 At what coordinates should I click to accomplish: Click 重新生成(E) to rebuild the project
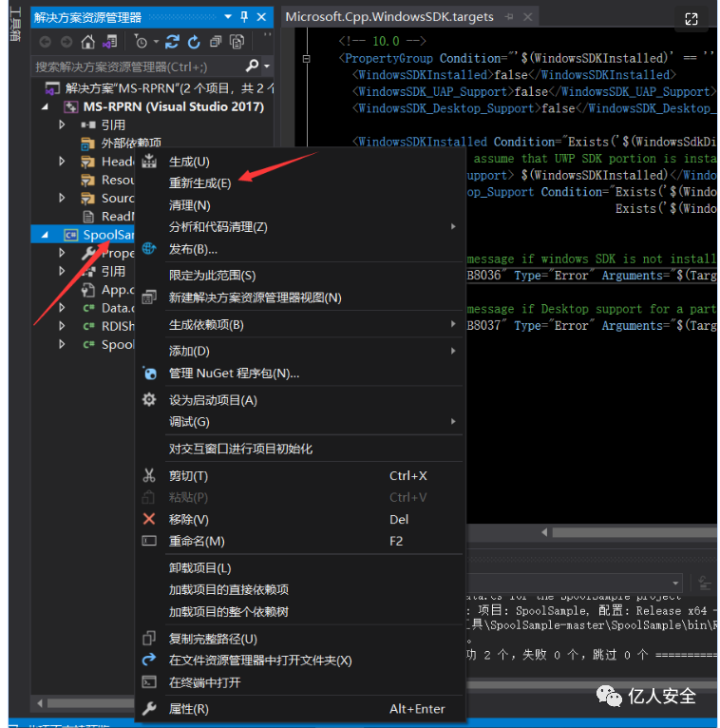click(x=300, y=183)
